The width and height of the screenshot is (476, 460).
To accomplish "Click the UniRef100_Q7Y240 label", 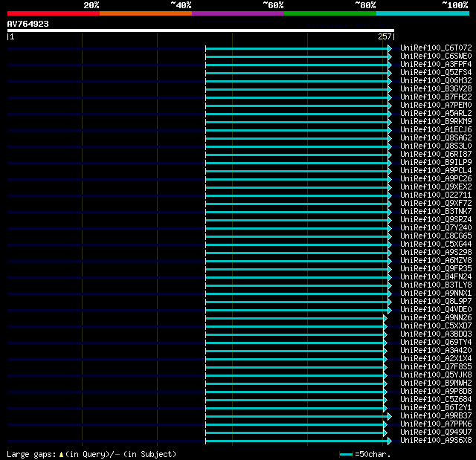I will point(436,228).
